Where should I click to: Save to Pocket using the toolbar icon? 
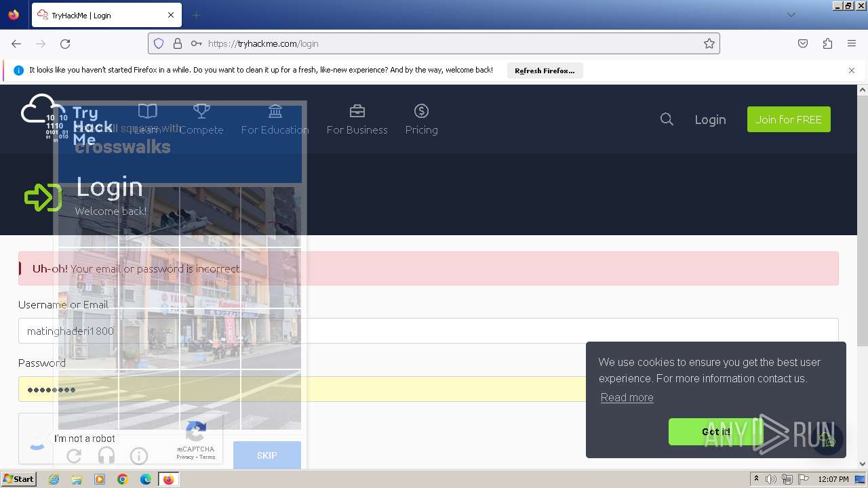click(x=803, y=43)
